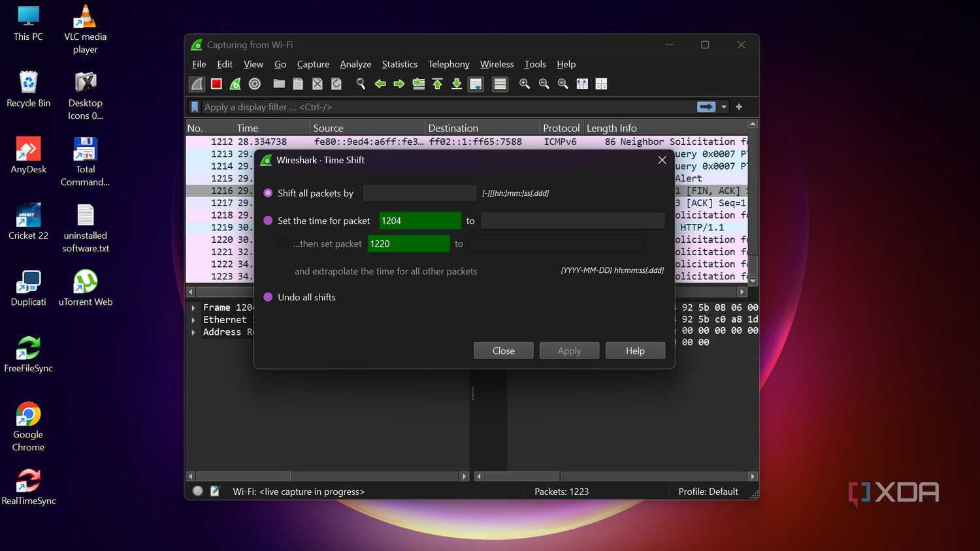
Task: Expand the Frame tree item
Action: point(193,307)
